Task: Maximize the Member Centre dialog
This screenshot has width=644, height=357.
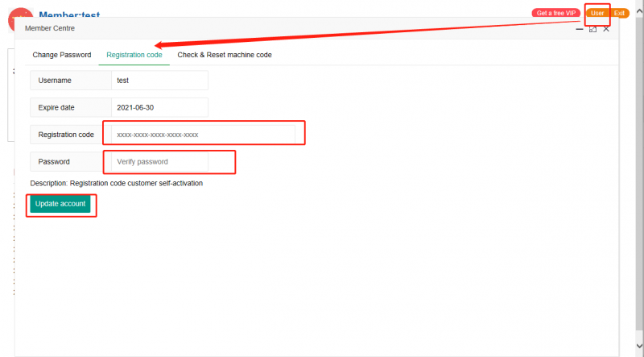Action: tap(592, 28)
